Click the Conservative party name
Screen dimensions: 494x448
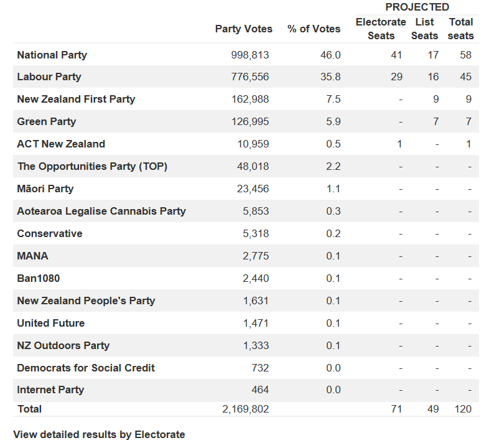(x=50, y=234)
